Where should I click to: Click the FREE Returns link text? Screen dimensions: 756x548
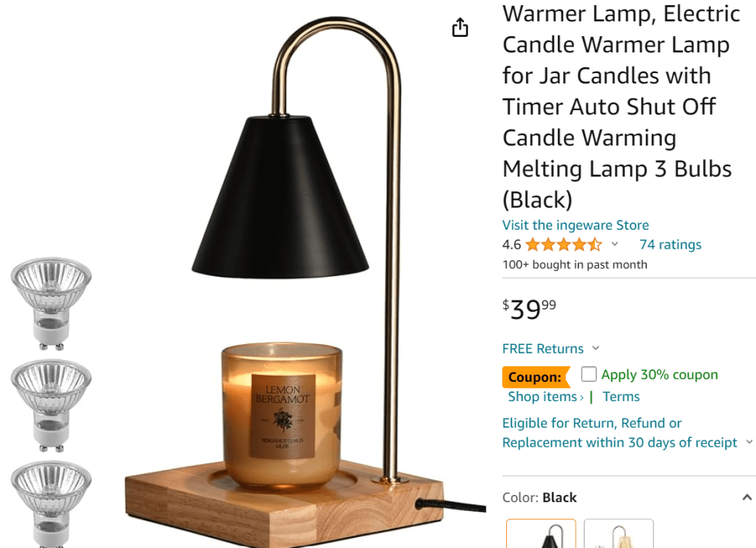click(543, 349)
